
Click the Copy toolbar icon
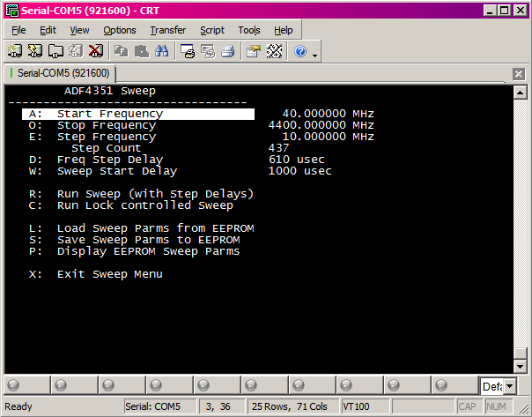pos(122,51)
